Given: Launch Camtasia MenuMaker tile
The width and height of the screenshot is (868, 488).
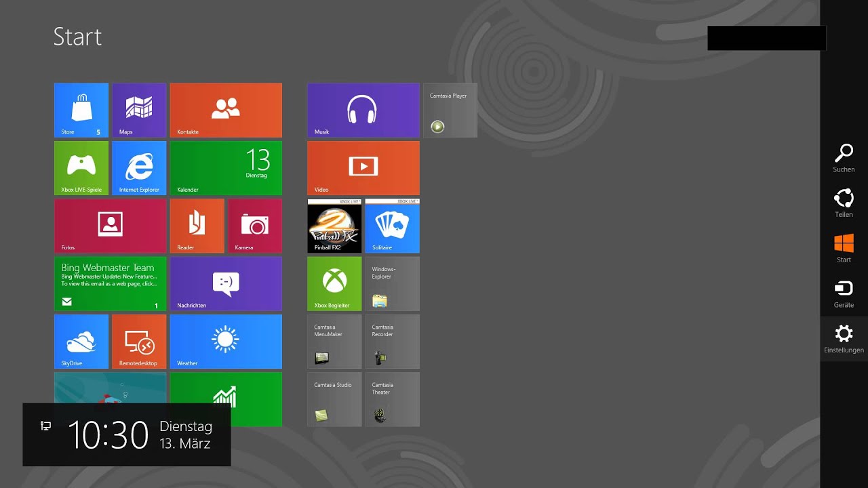Looking at the screenshot, I should (x=335, y=342).
